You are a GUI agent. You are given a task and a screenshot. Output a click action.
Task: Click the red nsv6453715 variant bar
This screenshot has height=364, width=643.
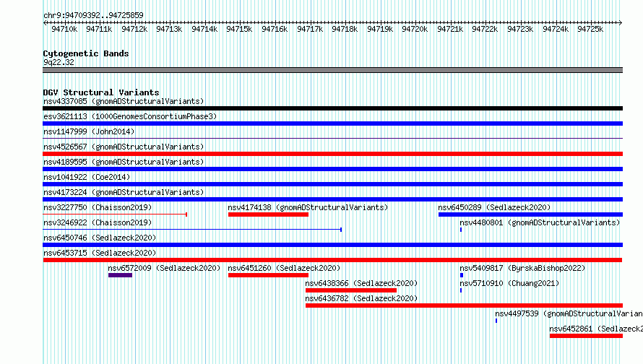332,260
